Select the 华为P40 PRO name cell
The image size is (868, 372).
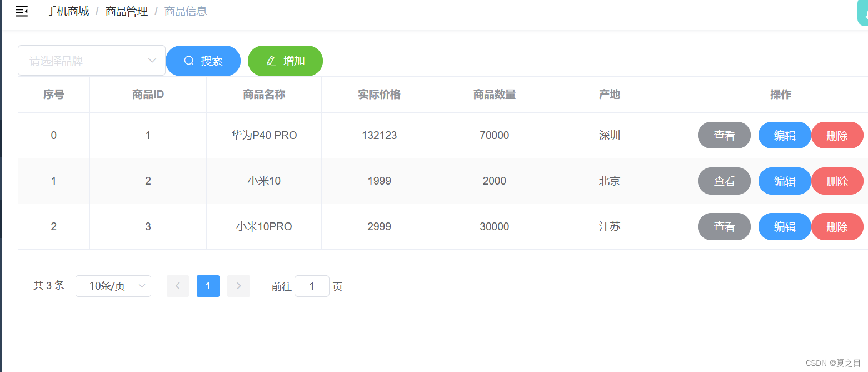click(264, 135)
